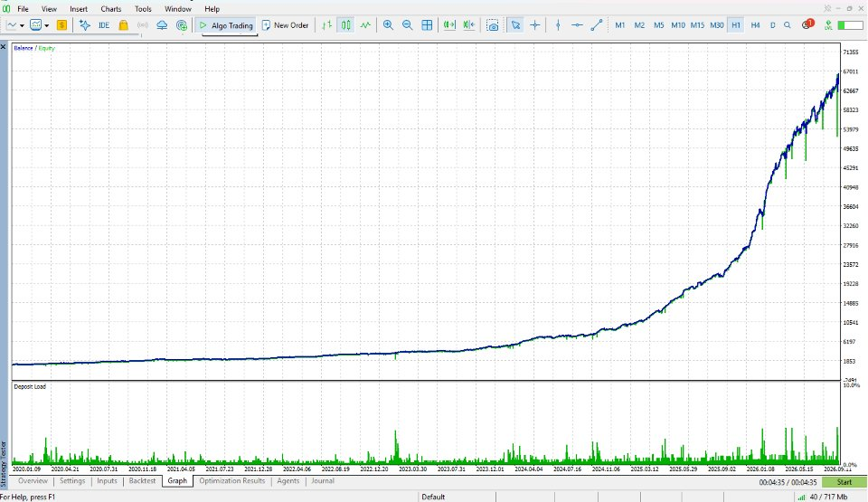Switch to D daily timeframe
This screenshot has width=868, height=502.
tap(773, 25)
